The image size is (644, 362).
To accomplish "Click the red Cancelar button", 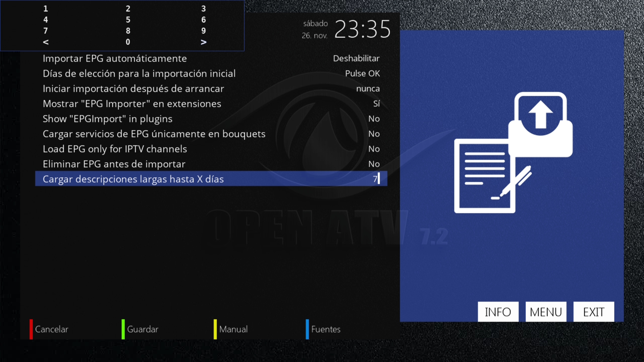I will click(x=51, y=329).
